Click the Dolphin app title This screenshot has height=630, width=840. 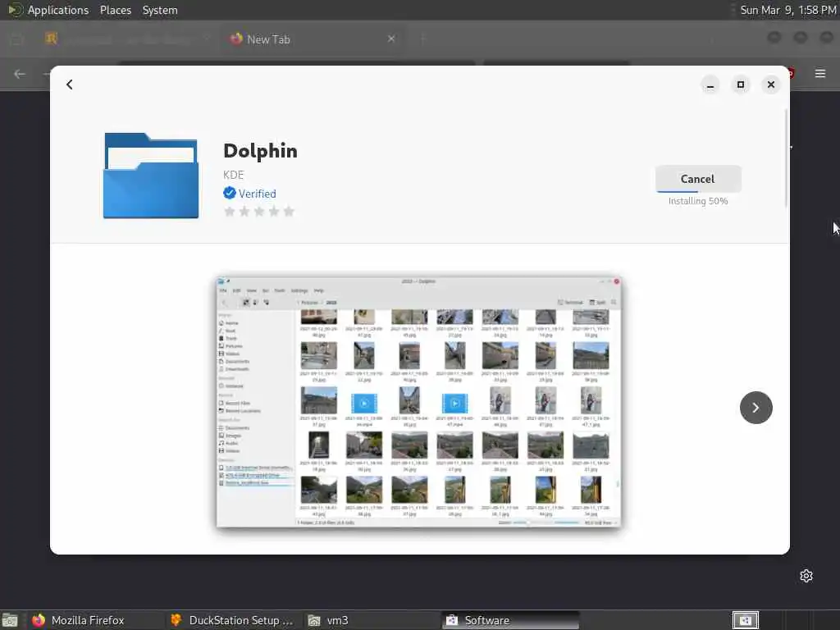[x=260, y=151]
